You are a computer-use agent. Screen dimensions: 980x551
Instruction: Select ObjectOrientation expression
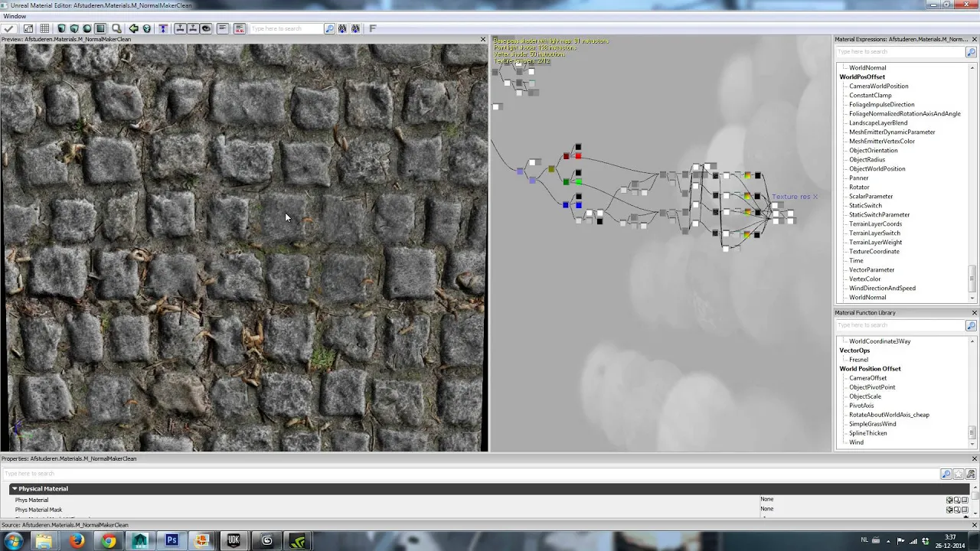pos(874,150)
